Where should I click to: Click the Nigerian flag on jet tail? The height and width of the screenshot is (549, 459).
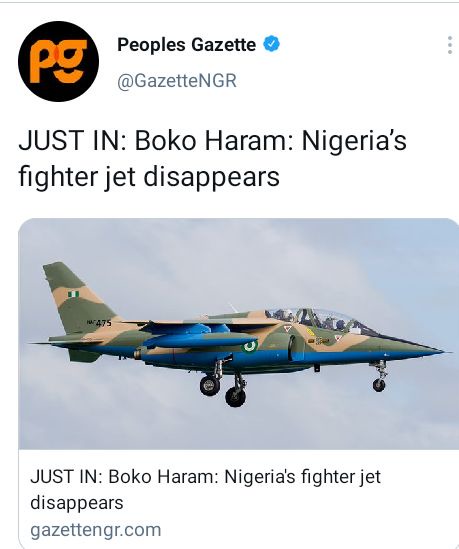(73, 294)
